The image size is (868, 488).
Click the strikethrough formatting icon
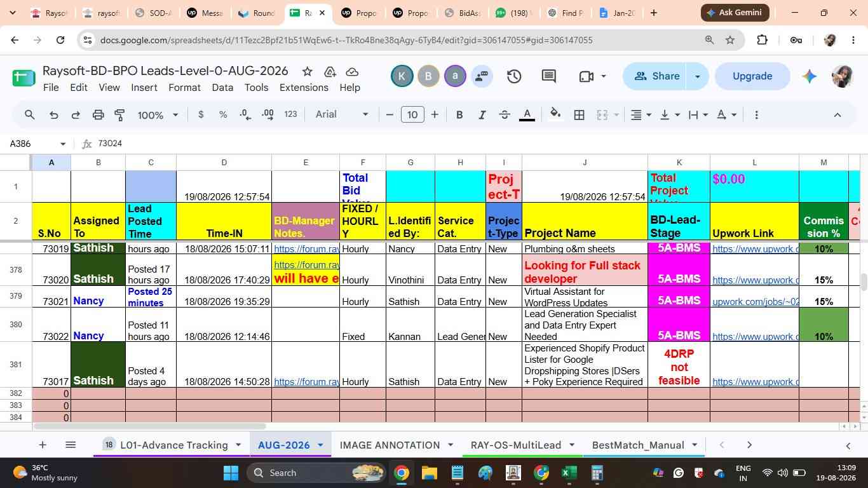[x=505, y=115]
